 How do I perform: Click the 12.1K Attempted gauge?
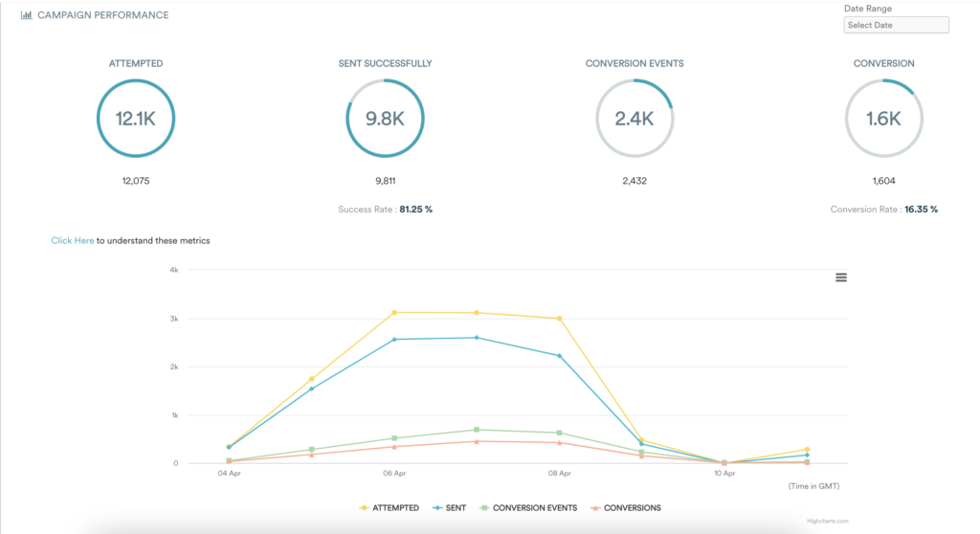coord(136,118)
